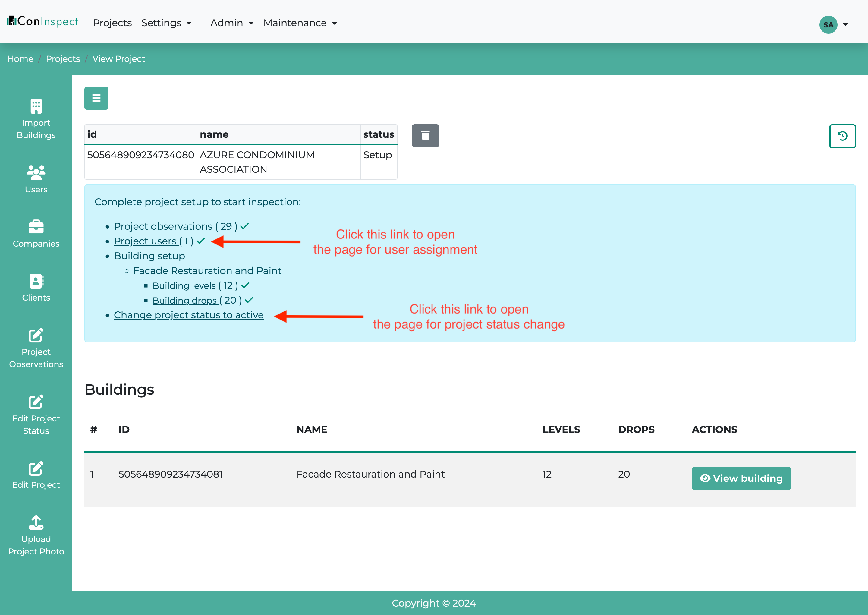Click the LEVELS column header
The image size is (868, 615).
pos(561,429)
